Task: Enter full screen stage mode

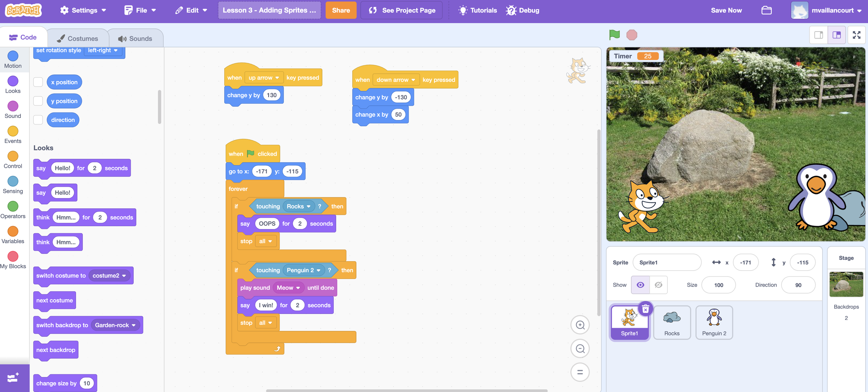Action: click(x=856, y=35)
